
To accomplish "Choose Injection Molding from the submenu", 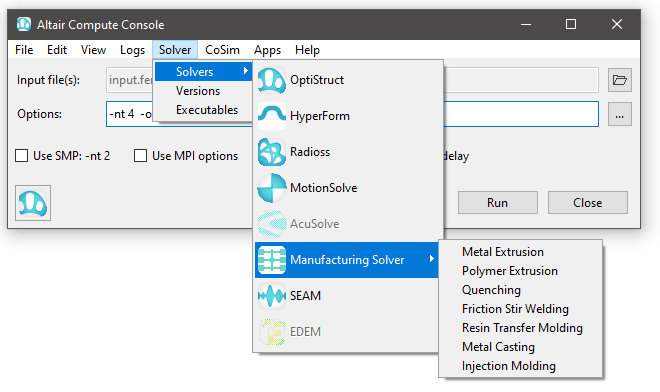I will [520, 366].
